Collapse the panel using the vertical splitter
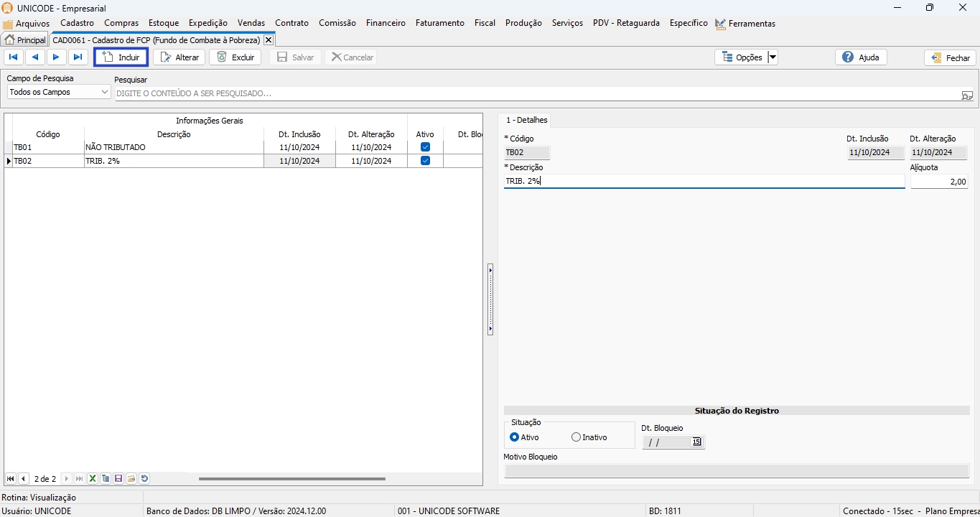 click(x=490, y=299)
